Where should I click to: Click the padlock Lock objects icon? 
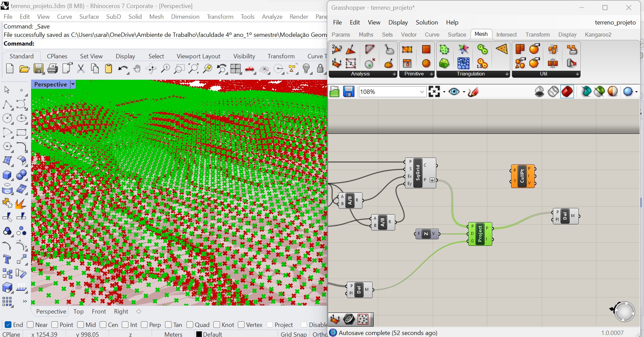tap(320, 69)
